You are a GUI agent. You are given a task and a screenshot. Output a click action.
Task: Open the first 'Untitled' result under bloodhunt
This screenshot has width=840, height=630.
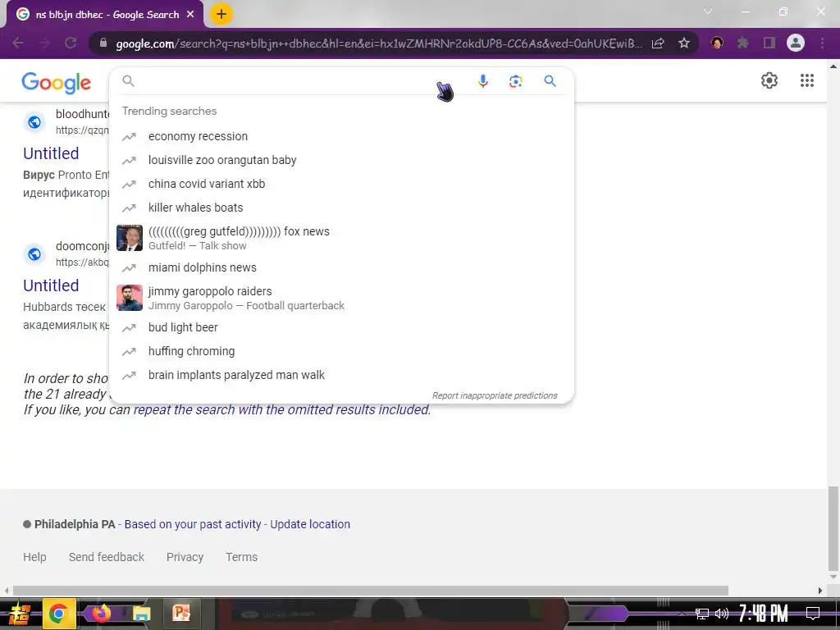pos(51,153)
